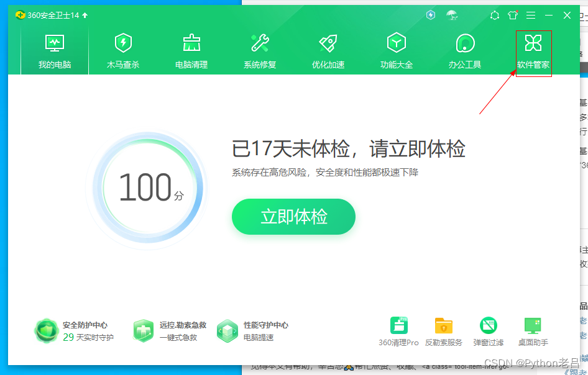Image resolution: width=588 pixels, height=375 pixels.
Task: Click the upgrade arrow beside 360安全卫士14
Action: (85, 15)
